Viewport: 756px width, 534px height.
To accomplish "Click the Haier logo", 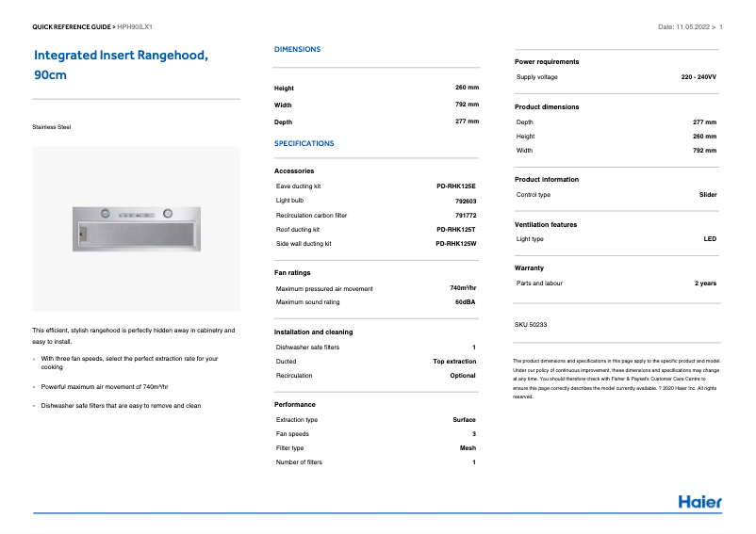I will coord(699,501).
